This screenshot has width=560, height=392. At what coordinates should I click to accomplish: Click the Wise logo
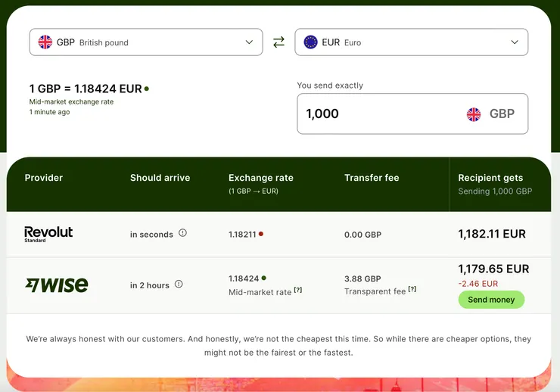point(57,285)
